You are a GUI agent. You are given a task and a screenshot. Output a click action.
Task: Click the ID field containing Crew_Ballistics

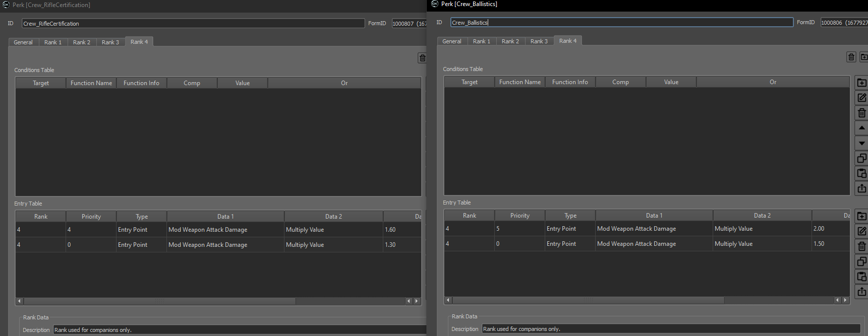tap(622, 23)
